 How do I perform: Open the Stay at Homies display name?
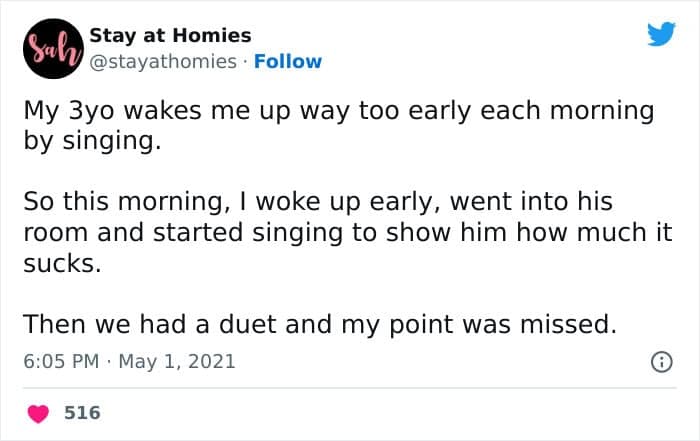tap(170, 36)
